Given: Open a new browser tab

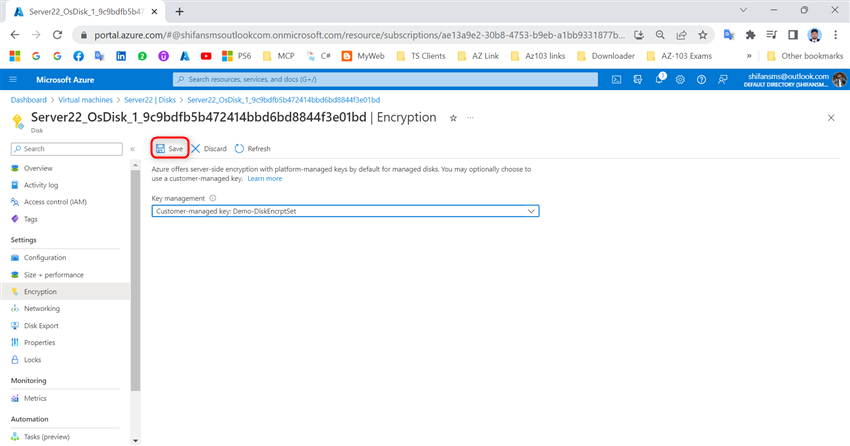Looking at the screenshot, I should 179,11.
